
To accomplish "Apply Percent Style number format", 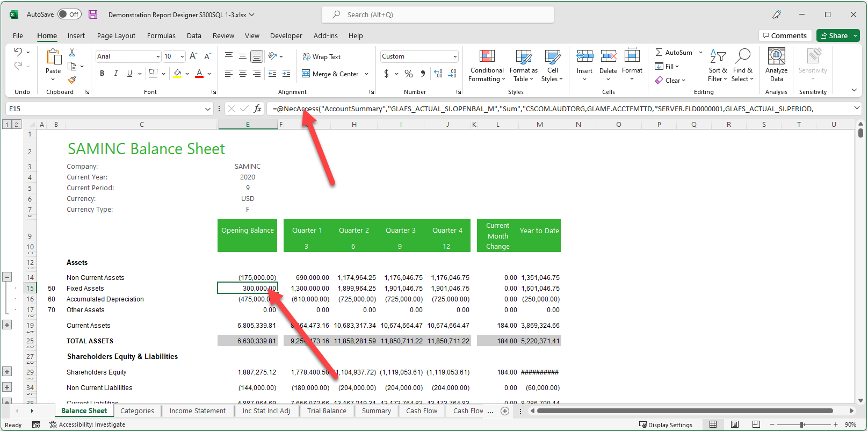I will coord(409,74).
